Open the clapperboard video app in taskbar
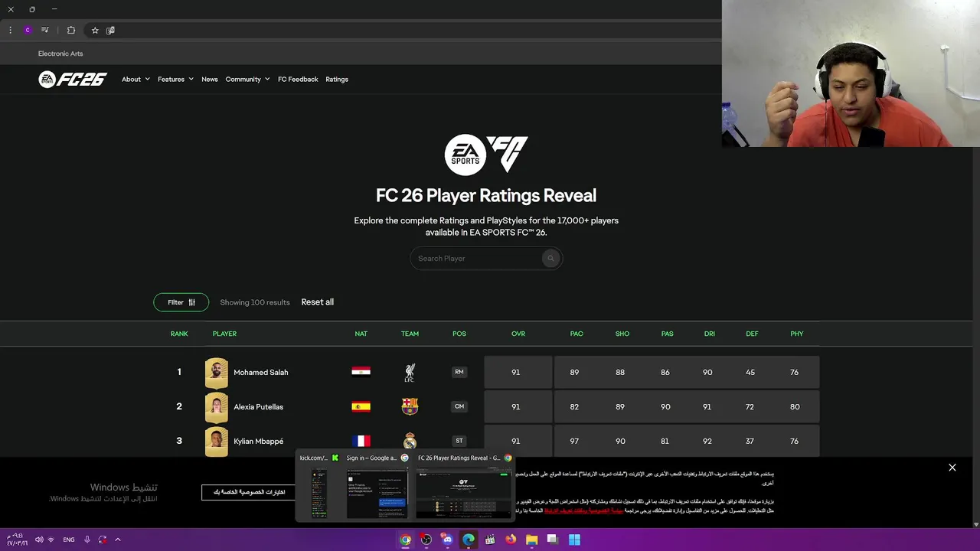The height and width of the screenshot is (551, 980). click(x=490, y=540)
